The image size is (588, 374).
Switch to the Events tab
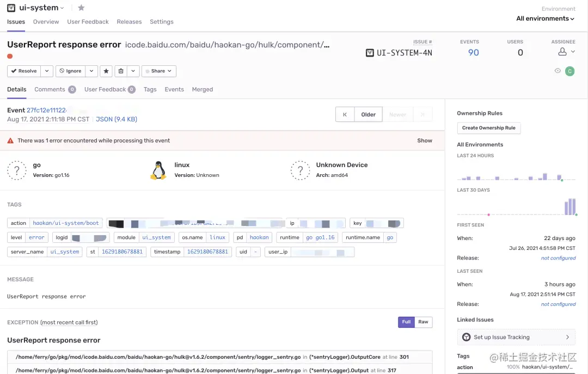pos(174,89)
